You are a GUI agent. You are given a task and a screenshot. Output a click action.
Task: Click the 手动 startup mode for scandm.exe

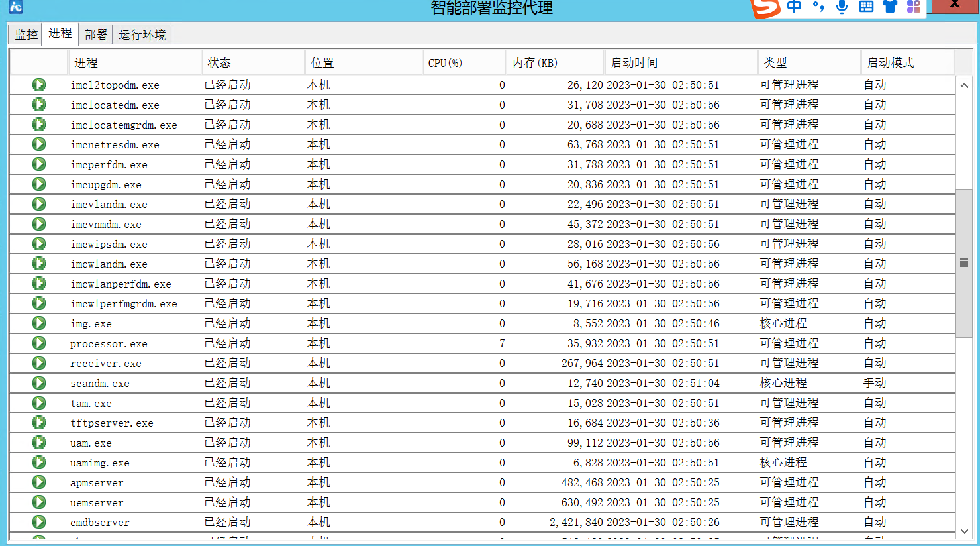pyautogui.click(x=875, y=382)
